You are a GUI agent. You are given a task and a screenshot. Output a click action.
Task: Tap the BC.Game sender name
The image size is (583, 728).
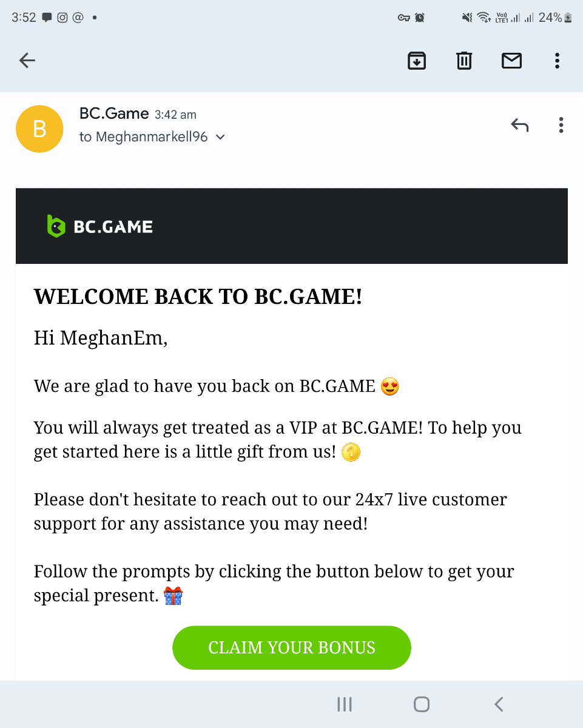coord(114,113)
